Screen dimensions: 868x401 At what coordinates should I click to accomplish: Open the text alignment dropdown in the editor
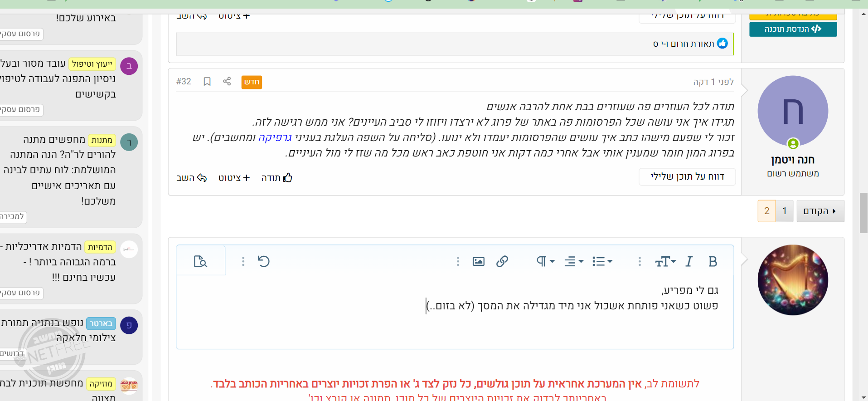574,262
